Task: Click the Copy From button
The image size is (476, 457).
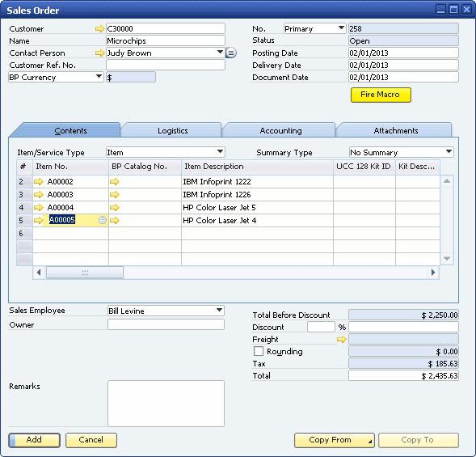Action: (x=335, y=440)
